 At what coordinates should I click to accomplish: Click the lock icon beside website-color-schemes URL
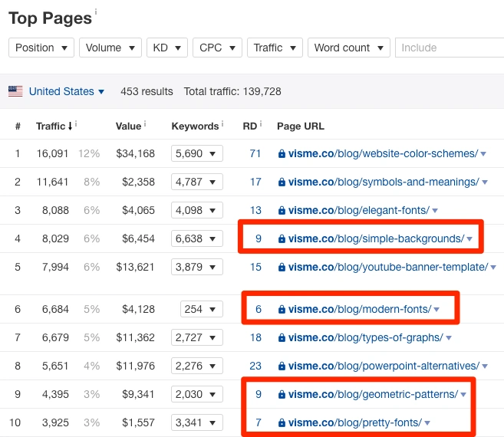point(282,153)
